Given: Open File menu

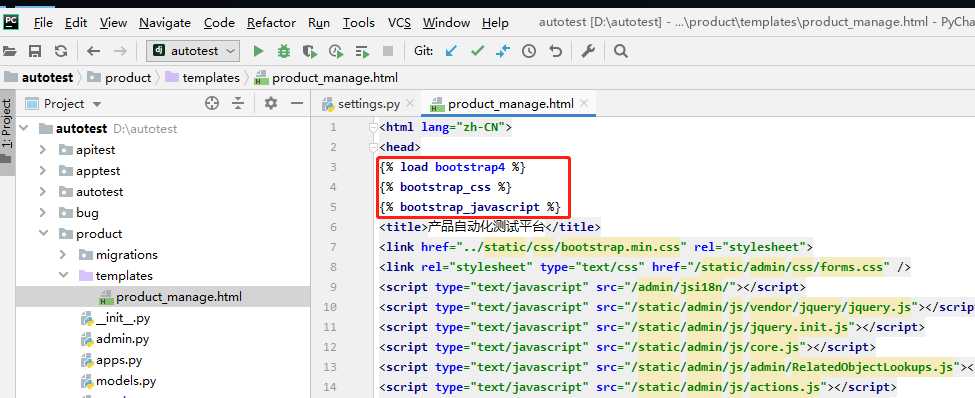Looking at the screenshot, I should click(44, 23).
